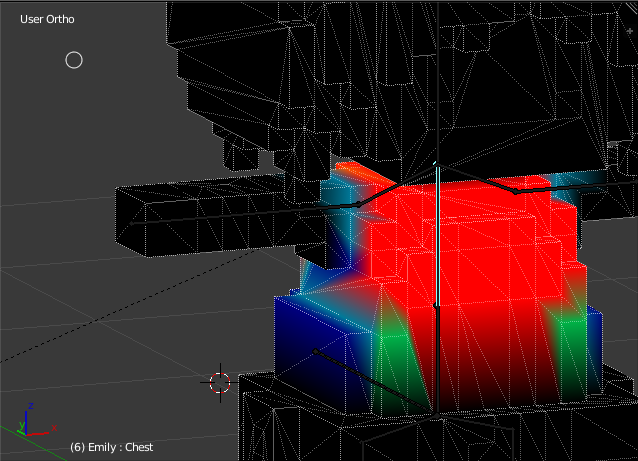The width and height of the screenshot is (638, 461).
Task: Click the circular weight paint brush cursor
Action: point(74,60)
